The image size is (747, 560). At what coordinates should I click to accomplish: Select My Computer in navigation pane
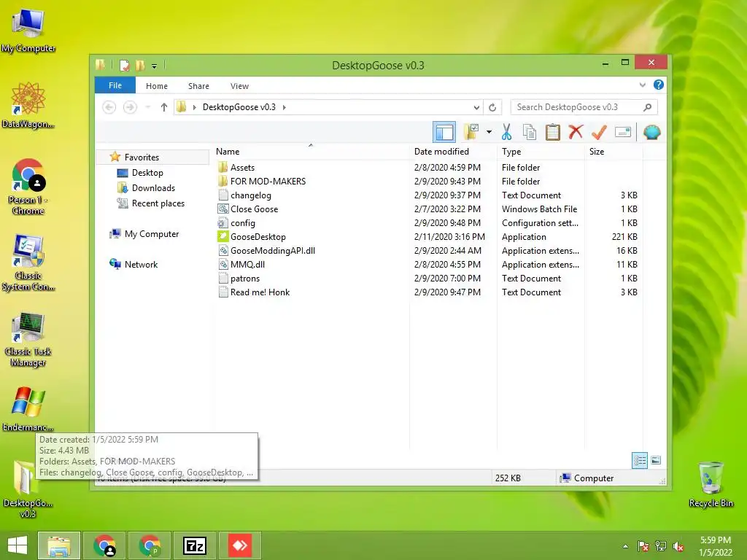(x=152, y=234)
